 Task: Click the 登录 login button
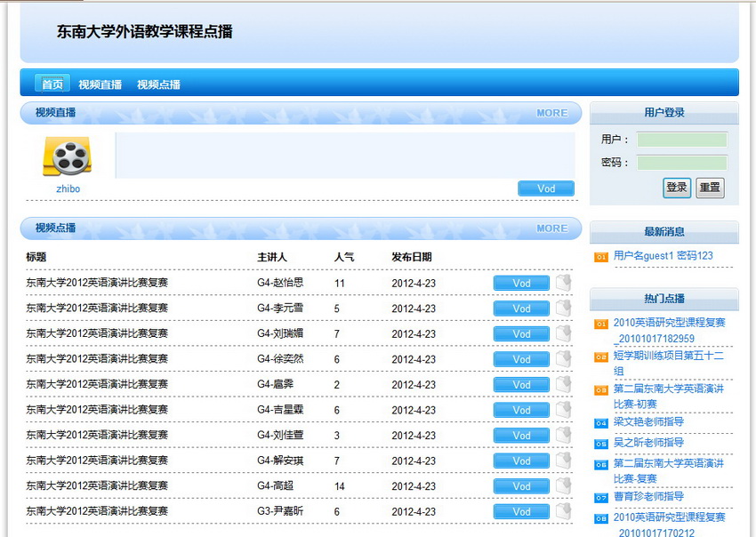click(x=677, y=188)
